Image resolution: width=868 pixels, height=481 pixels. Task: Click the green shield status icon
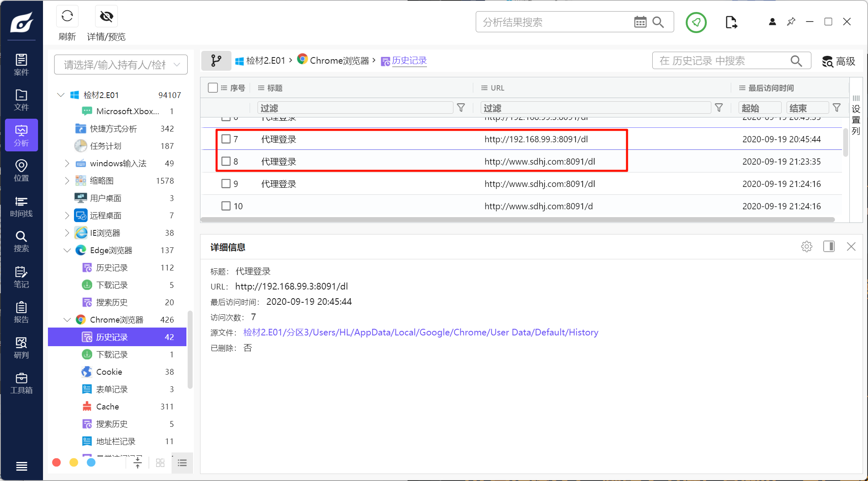point(696,22)
